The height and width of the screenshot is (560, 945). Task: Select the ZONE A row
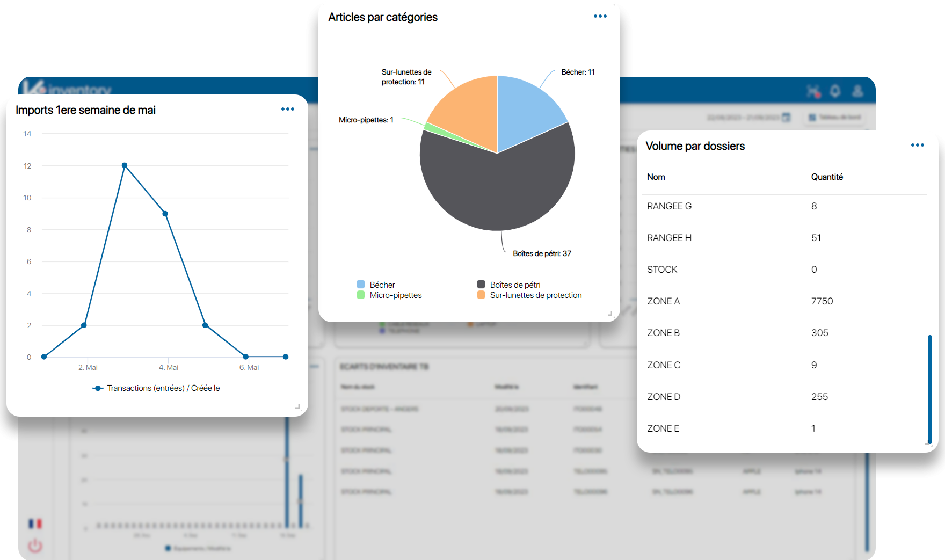784,301
